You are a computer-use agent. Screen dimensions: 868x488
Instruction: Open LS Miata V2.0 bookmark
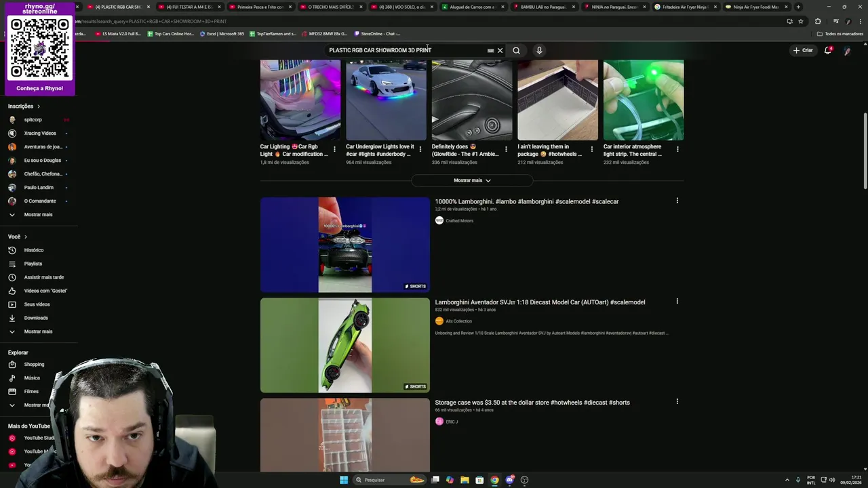(118, 33)
